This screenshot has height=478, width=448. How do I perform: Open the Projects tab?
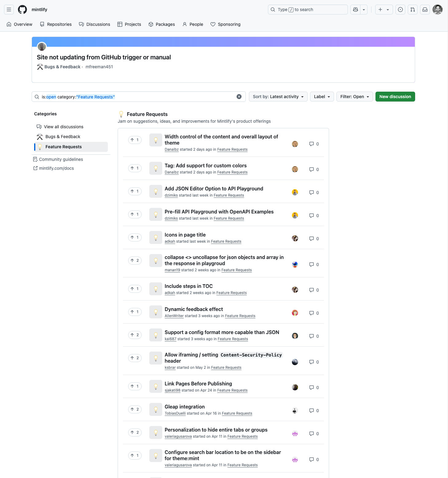[129, 24]
